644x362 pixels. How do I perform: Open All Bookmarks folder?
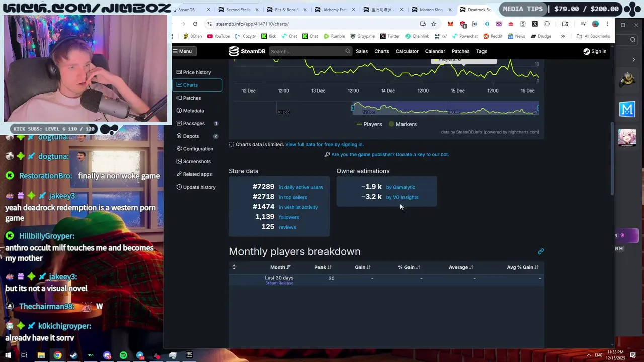click(x=593, y=36)
